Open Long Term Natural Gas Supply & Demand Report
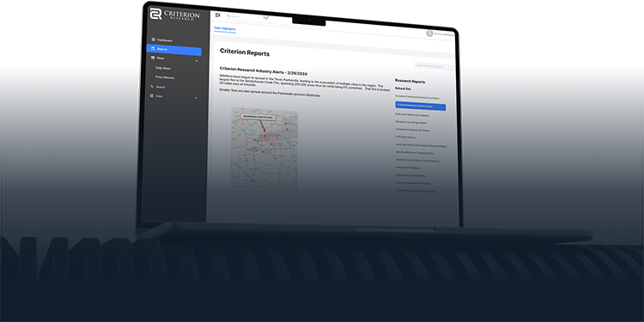This screenshot has width=644, height=322. click(x=421, y=145)
